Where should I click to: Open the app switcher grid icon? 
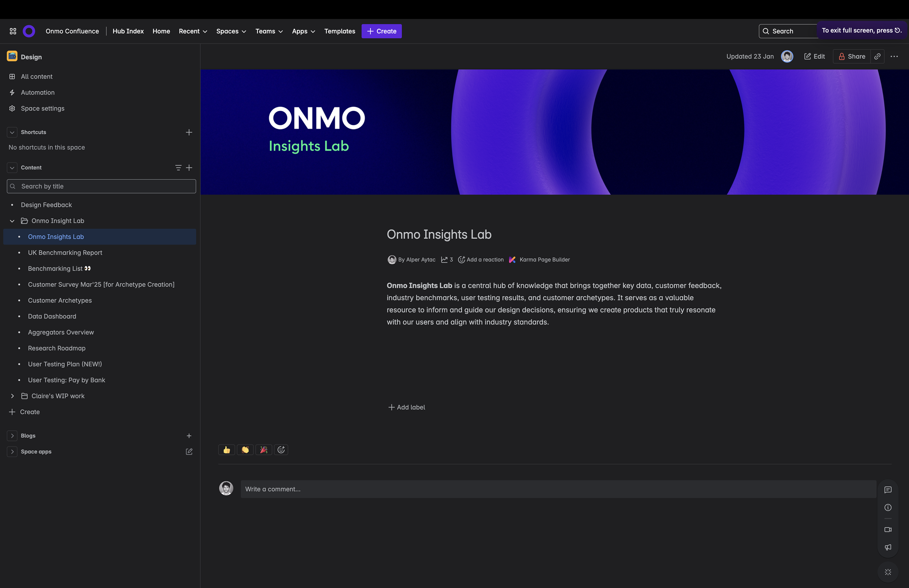(x=13, y=31)
